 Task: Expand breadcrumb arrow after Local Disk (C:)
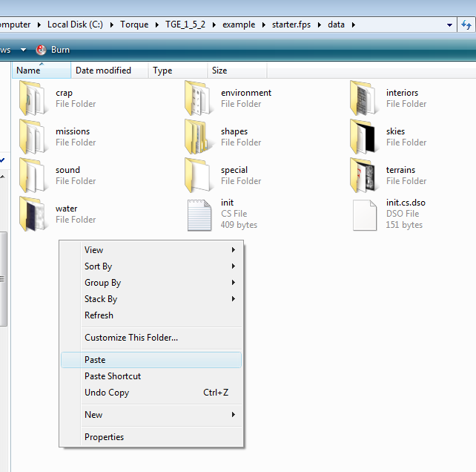[112, 25]
